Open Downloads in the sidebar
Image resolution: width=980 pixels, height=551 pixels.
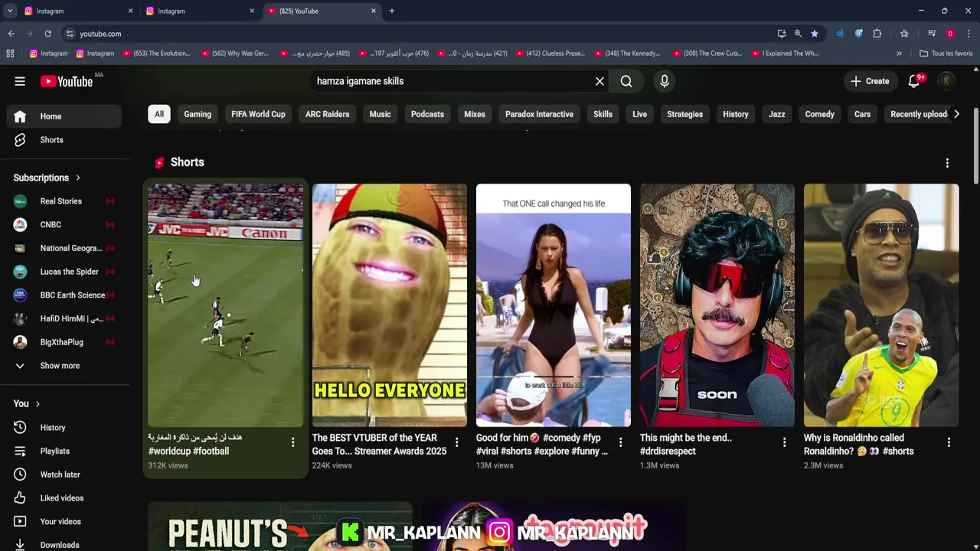tap(64, 545)
